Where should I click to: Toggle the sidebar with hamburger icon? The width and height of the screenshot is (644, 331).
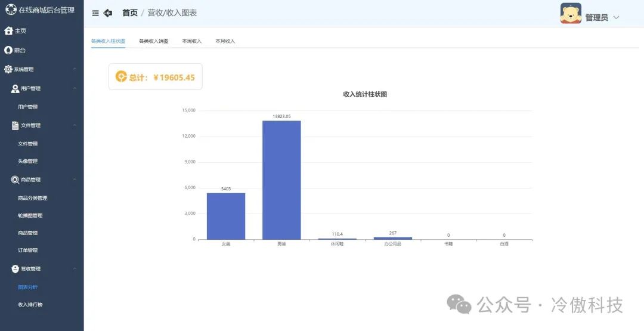(x=95, y=13)
